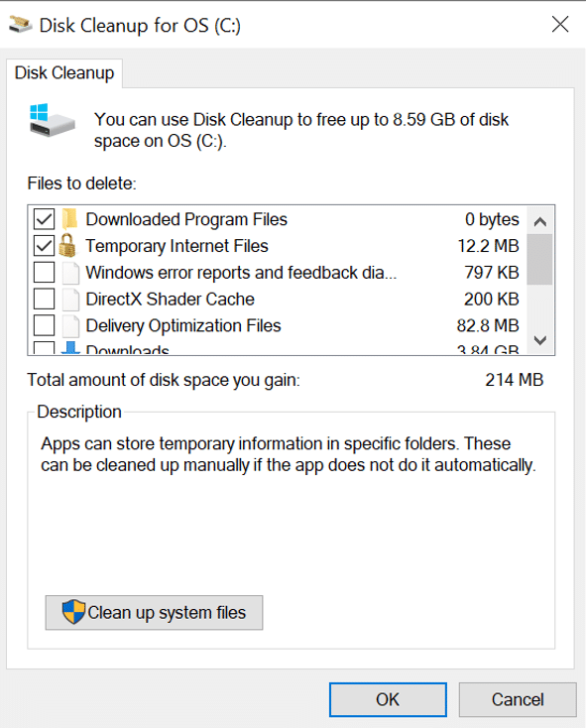Click the Clean up system files button

pyautogui.click(x=154, y=613)
